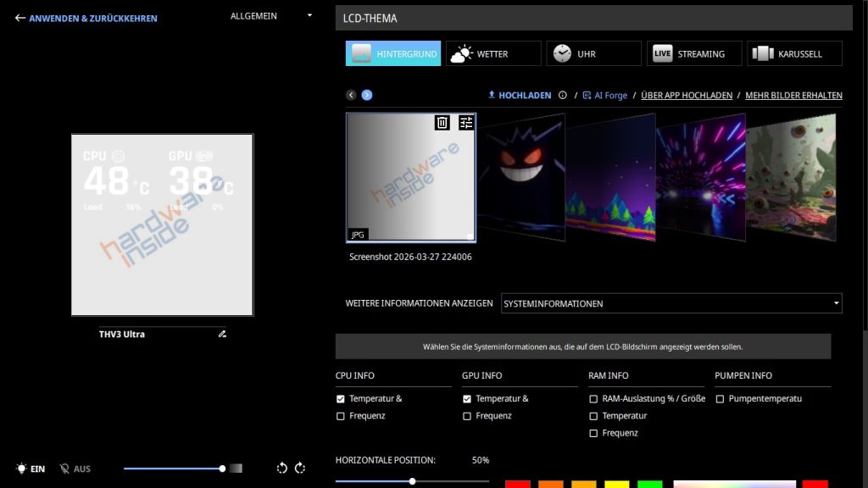Open image adjustment settings sliders icon

(x=466, y=123)
